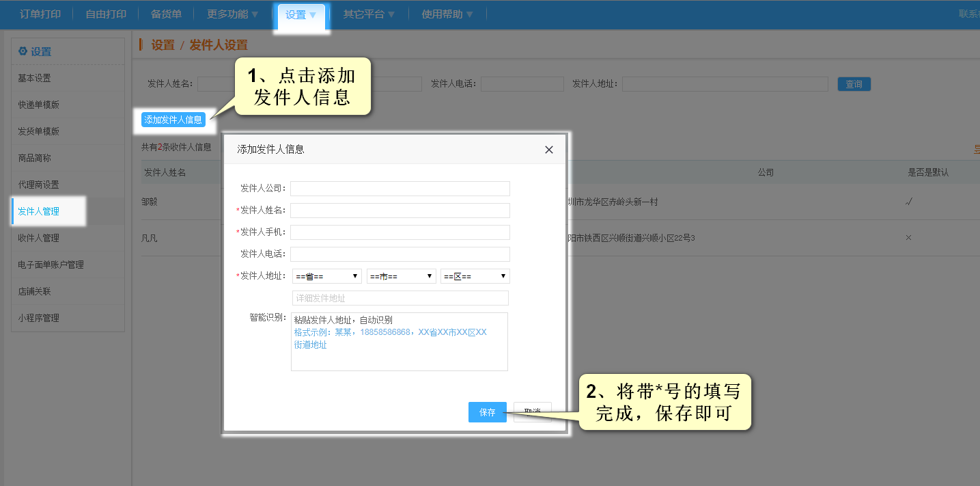
Task: Click sender name 凡凡 in table
Action: coord(150,238)
